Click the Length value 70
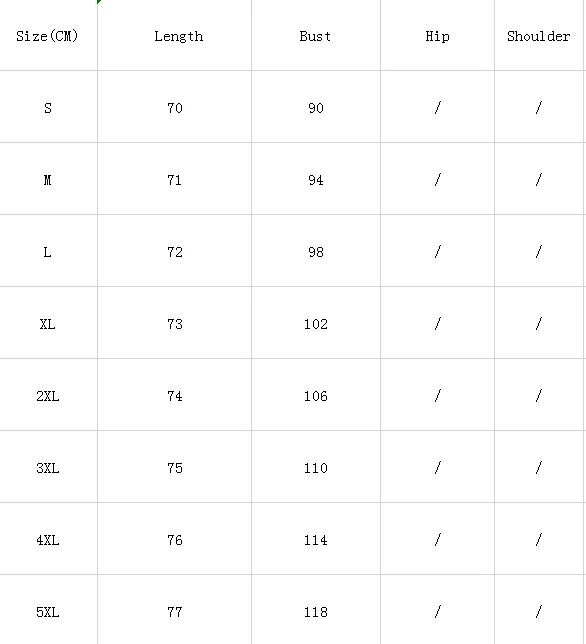 click(x=175, y=107)
